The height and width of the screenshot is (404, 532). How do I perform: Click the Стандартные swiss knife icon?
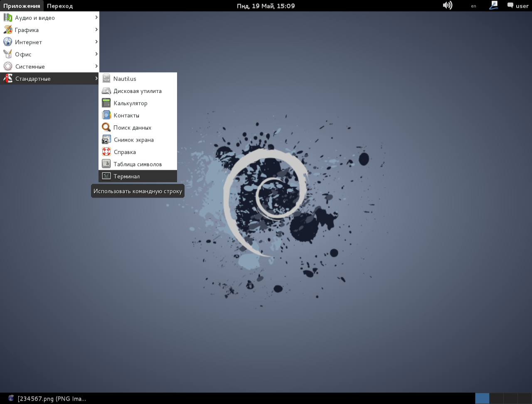(x=8, y=78)
